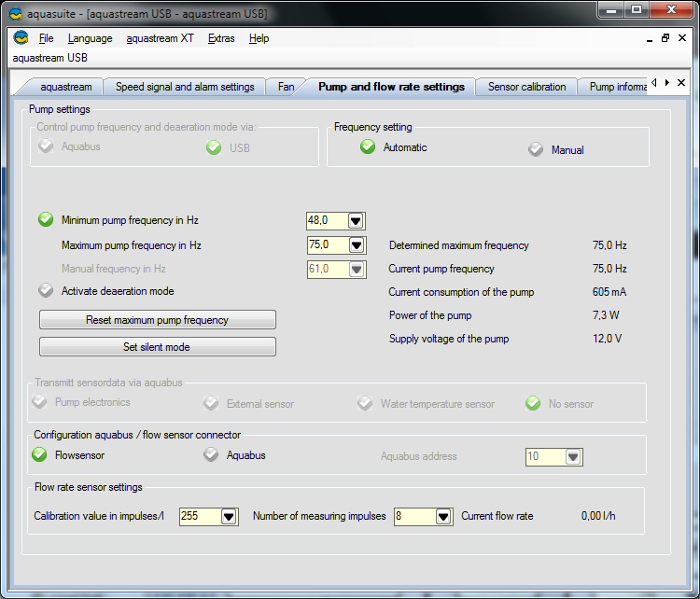700x599 pixels.
Task: Select the Aquabus control option
Action: point(70,146)
